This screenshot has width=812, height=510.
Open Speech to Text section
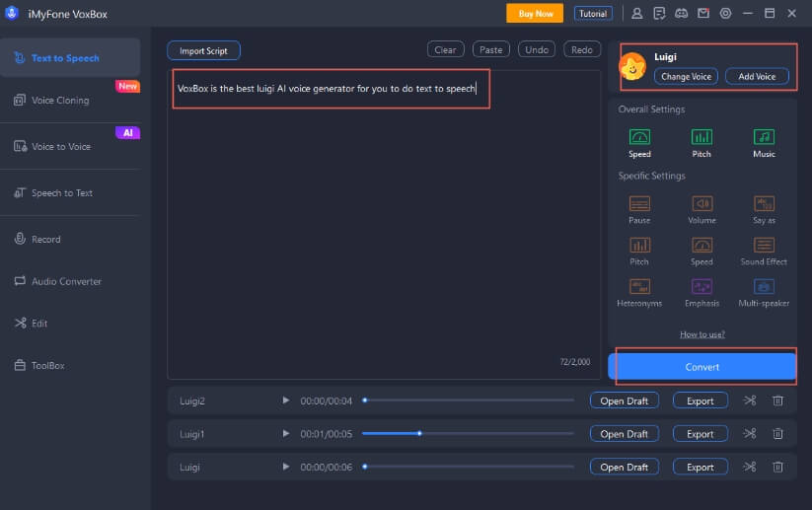tap(70, 193)
